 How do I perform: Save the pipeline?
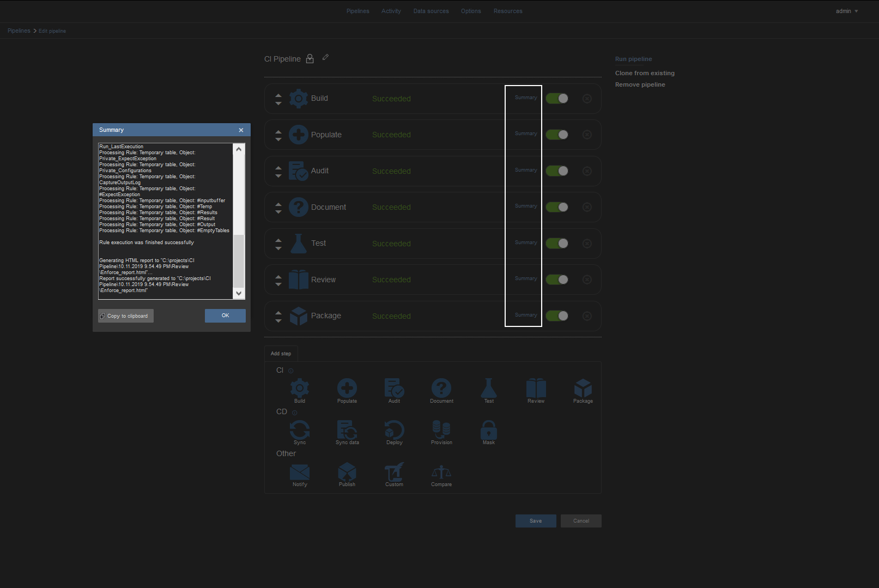click(x=536, y=521)
